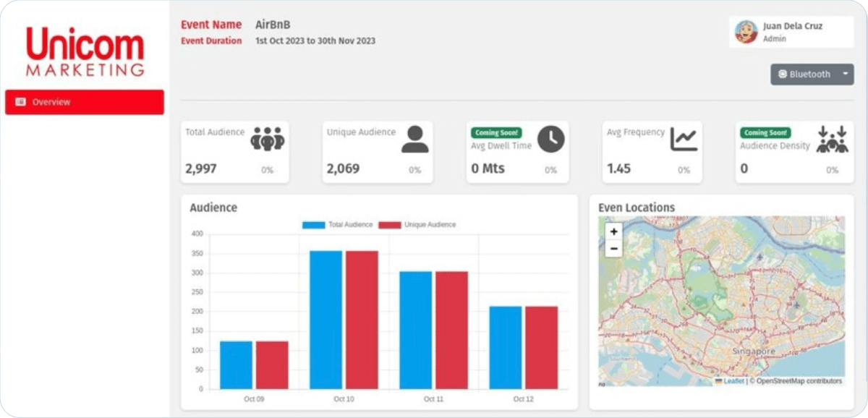Click the Unique Audience person icon
This screenshot has width=868, height=418.
(x=414, y=139)
